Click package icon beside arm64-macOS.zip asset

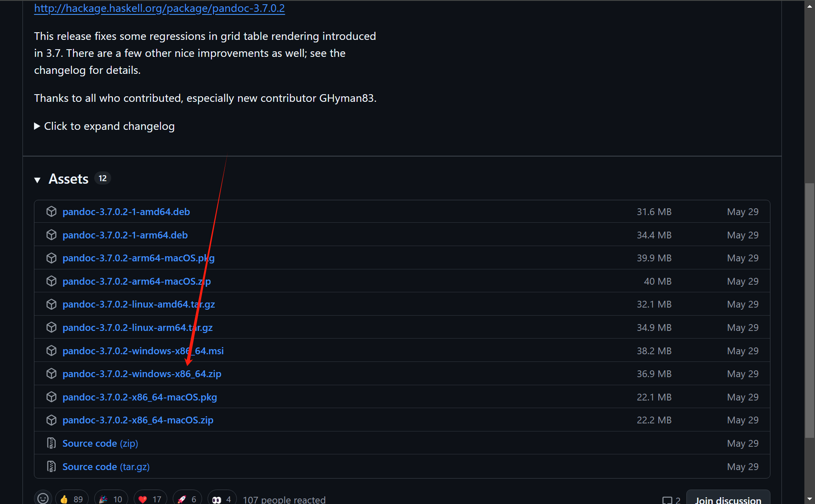click(51, 281)
